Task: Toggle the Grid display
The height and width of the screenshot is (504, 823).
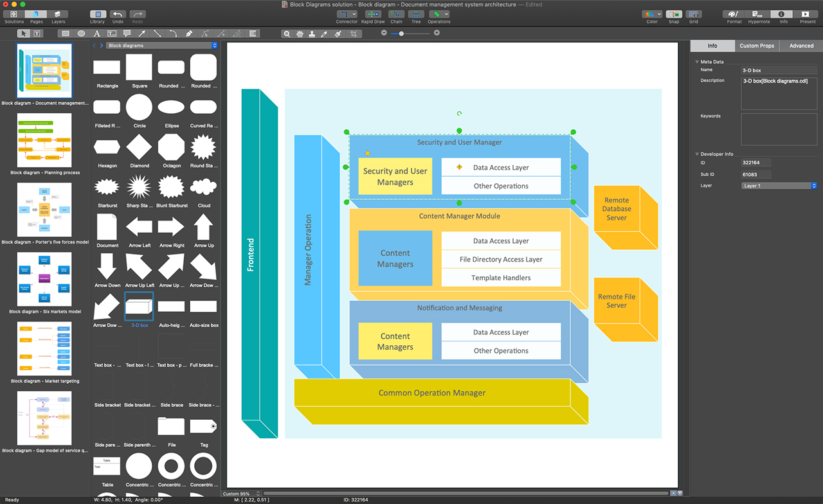Action: [x=694, y=15]
